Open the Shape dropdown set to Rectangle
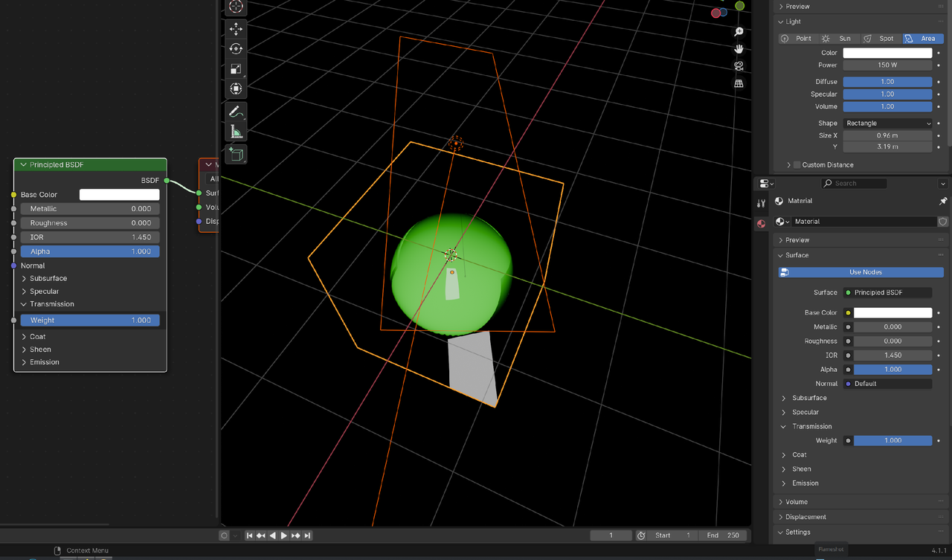The height and width of the screenshot is (560, 952). (x=887, y=123)
